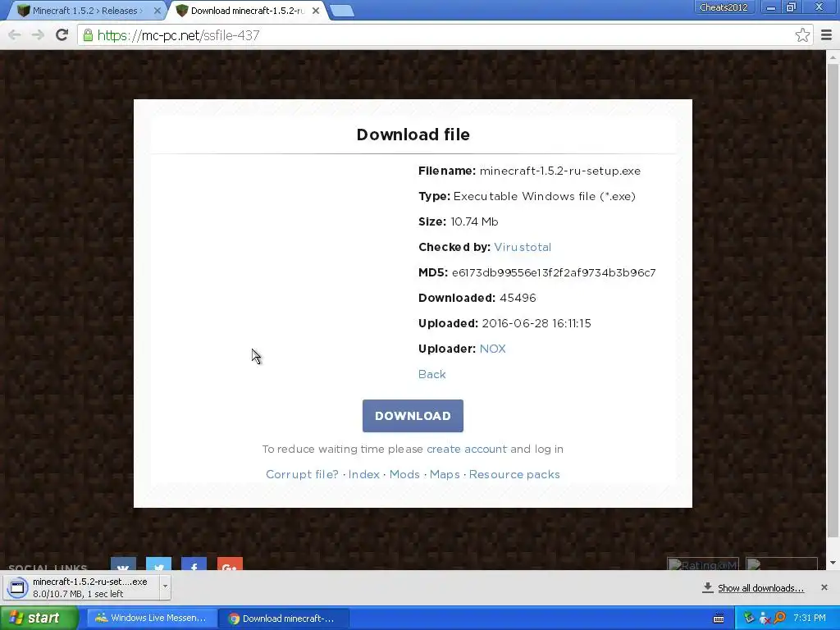Click the size value 10.74 Mb
Image resolution: width=840 pixels, height=630 pixels.
tap(474, 221)
